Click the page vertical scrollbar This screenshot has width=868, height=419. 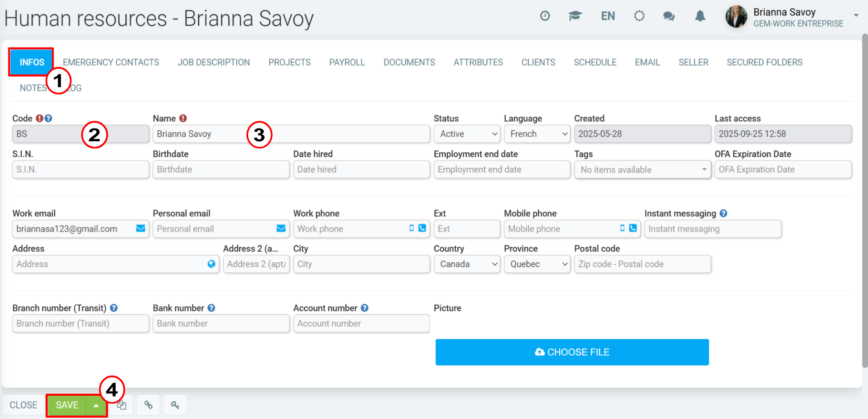tap(864, 202)
